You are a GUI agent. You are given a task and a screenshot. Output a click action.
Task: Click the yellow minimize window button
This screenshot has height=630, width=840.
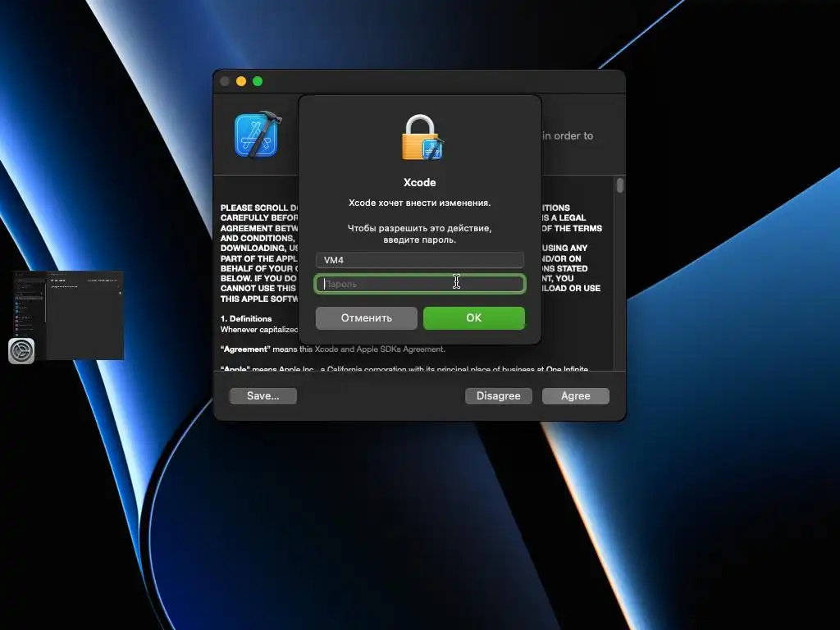click(241, 81)
